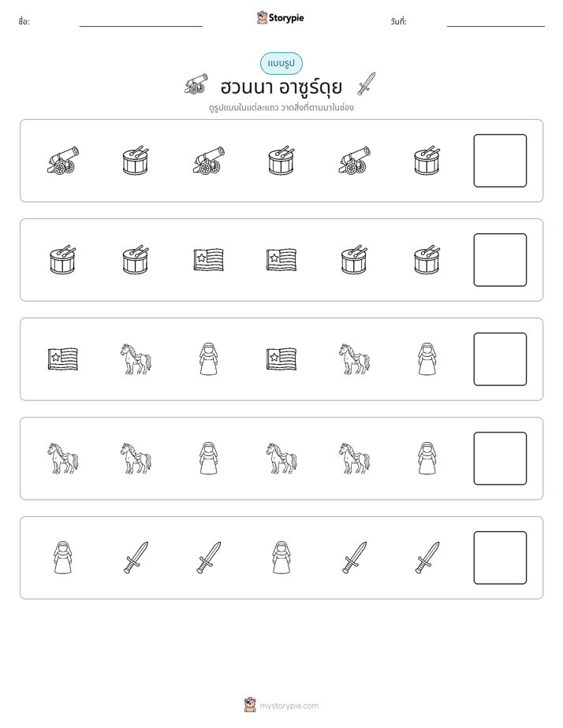Click the answer box in row two
This screenshot has height=728, width=563.
click(x=500, y=260)
